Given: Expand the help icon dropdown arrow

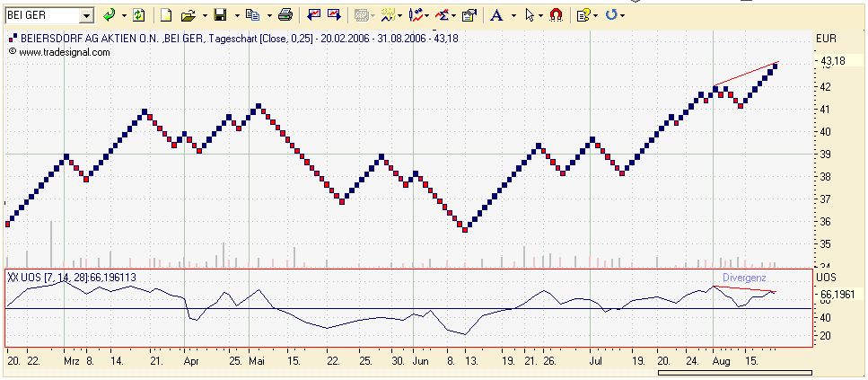Looking at the screenshot, I should (595, 15).
